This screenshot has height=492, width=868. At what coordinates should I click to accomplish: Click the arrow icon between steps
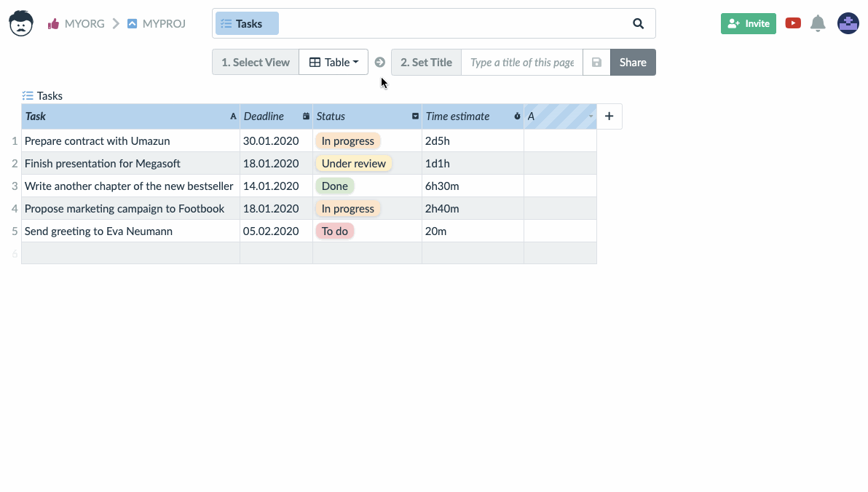click(380, 62)
